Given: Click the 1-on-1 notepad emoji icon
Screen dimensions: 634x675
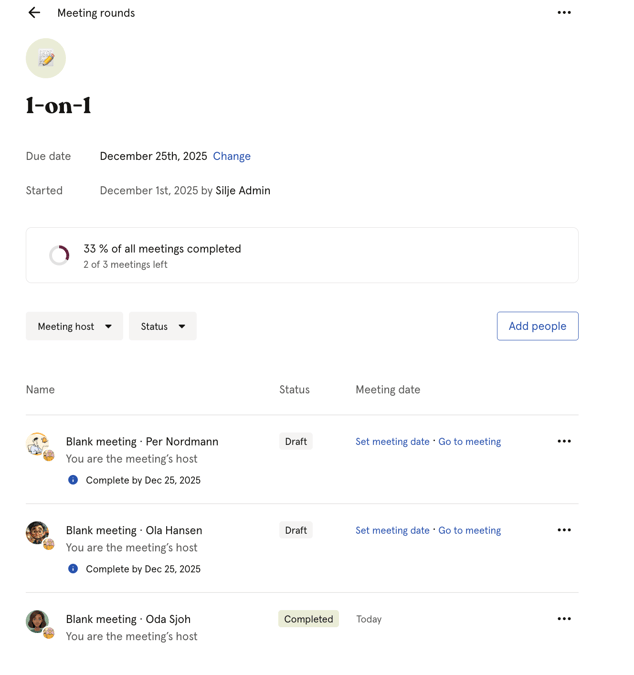Looking at the screenshot, I should (x=46, y=59).
